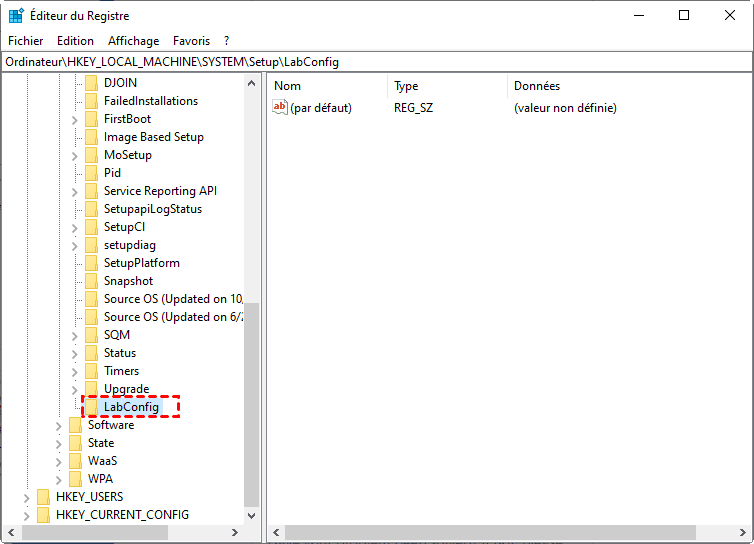Click the LabConfig folder icon
Image resolution: width=754 pixels, height=544 pixels.
91,407
